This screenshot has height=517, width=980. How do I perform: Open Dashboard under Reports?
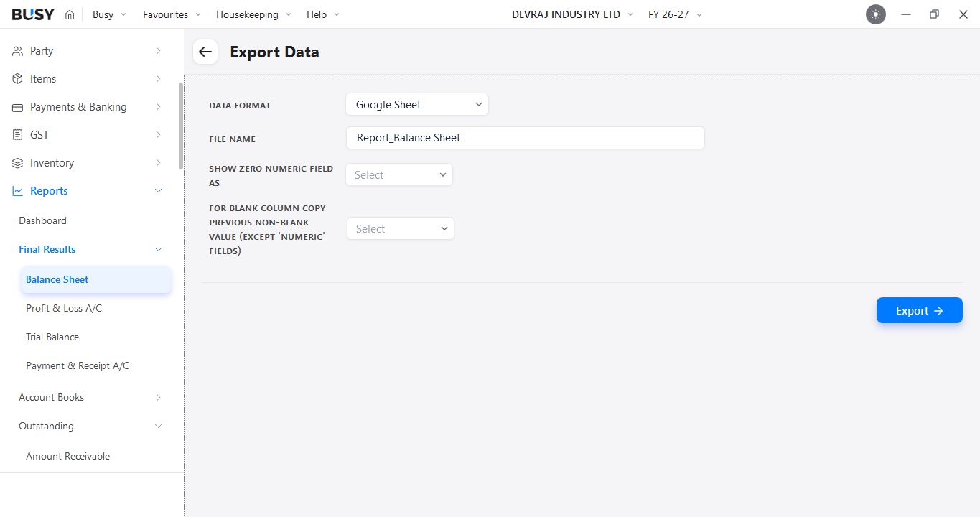click(x=42, y=221)
